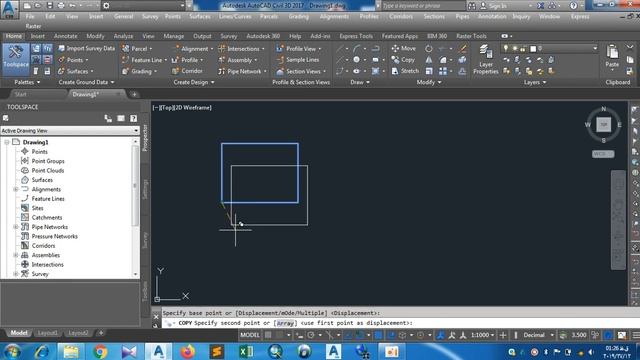Click the 2D Wireframe visual style label
The image size is (640, 360).
click(x=193, y=108)
